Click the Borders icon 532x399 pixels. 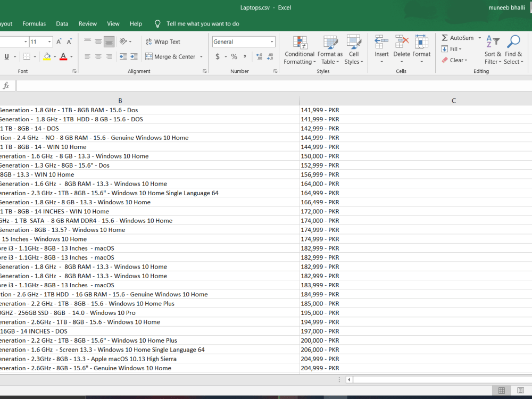(27, 56)
